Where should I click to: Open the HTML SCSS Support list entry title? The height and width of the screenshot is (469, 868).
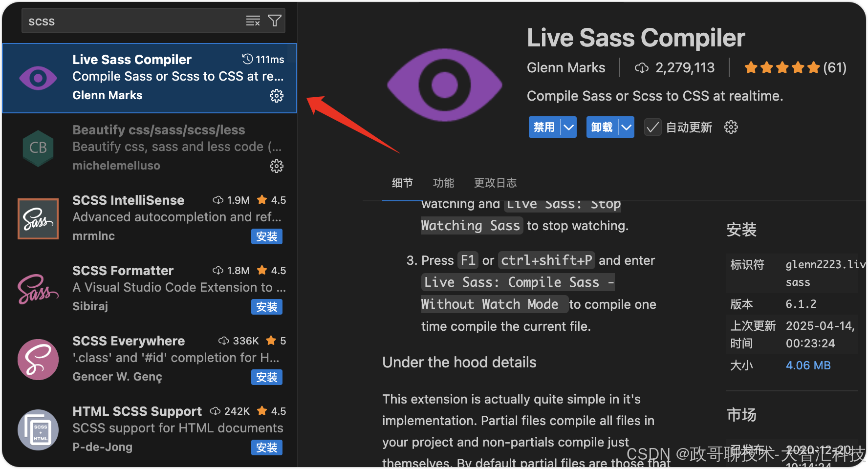coord(137,411)
